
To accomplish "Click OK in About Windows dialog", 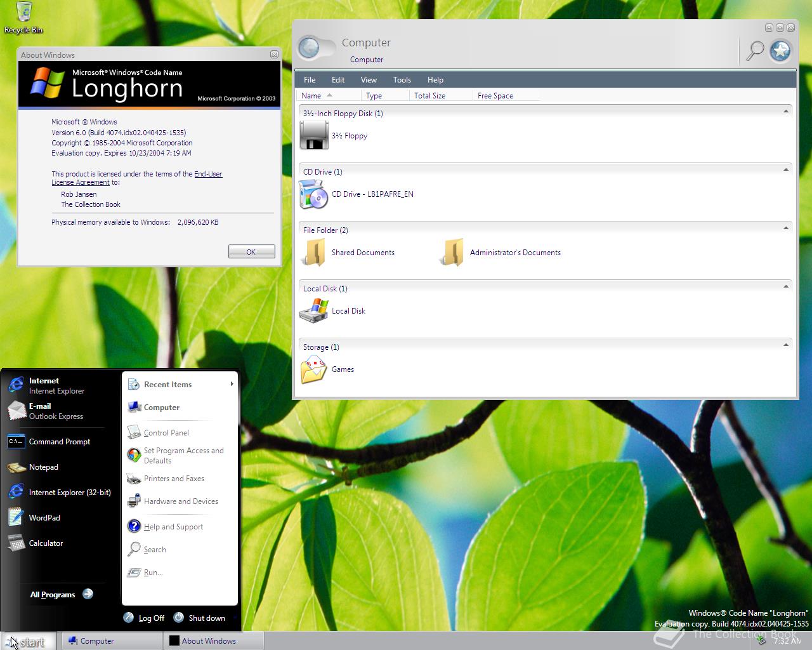I will [x=251, y=252].
